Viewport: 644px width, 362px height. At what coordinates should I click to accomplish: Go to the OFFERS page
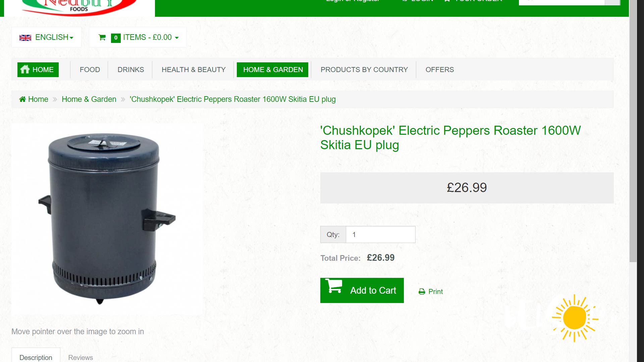coord(440,70)
